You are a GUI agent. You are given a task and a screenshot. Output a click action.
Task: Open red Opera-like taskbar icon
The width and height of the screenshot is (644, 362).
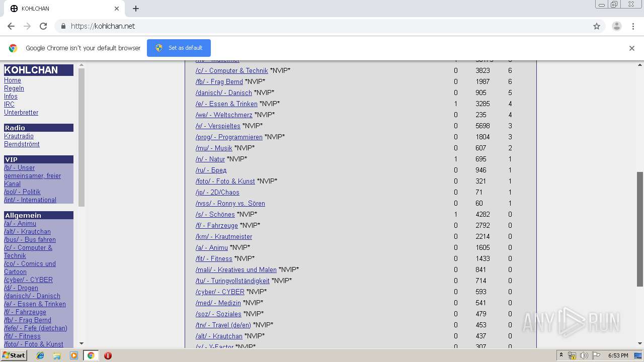[108, 355]
